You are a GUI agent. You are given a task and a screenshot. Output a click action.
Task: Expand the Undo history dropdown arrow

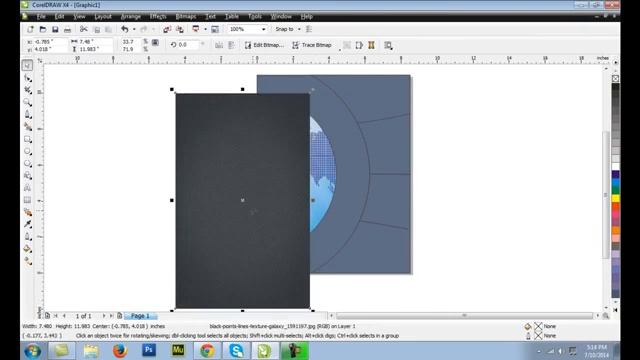click(x=134, y=29)
